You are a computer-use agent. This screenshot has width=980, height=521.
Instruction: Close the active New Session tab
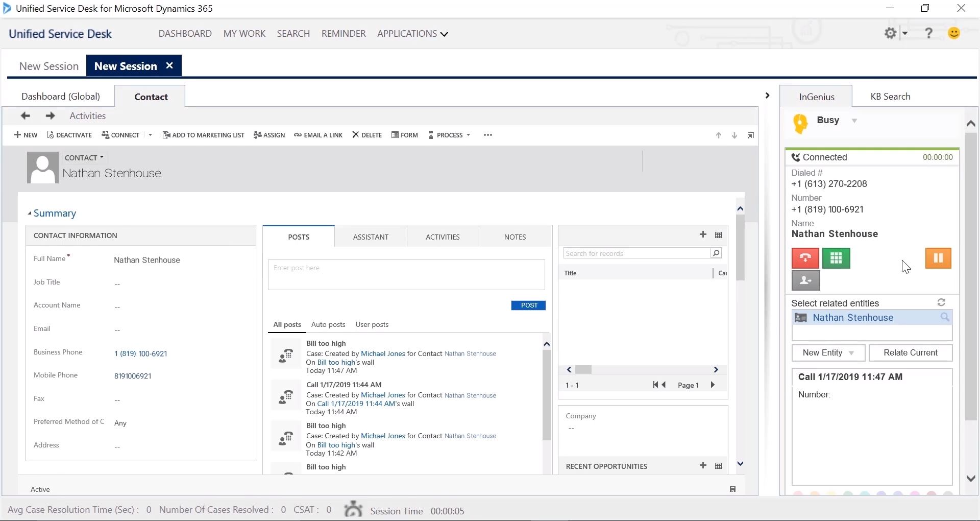point(169,65)
